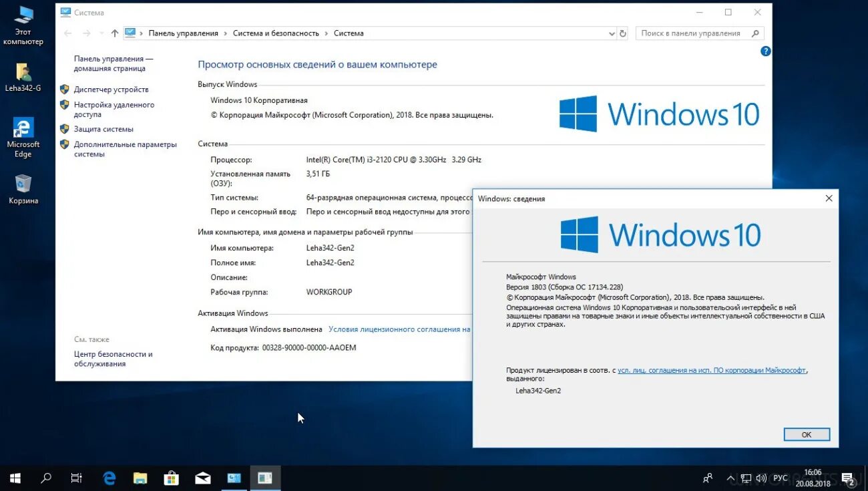Confirm the winver dialog with OK

click(x=807, y=434)
